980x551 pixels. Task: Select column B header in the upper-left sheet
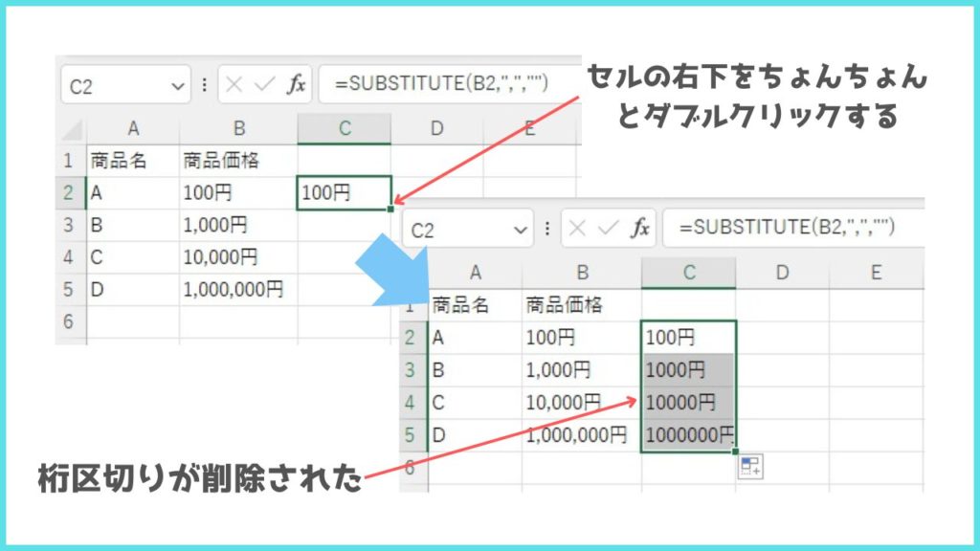(237, 129)
